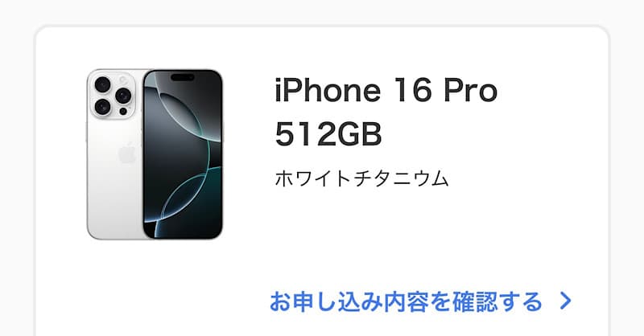644x336 pixels.
Task: Click the Dynamic Island on the phone screen
Action: [x=183, y=77]
